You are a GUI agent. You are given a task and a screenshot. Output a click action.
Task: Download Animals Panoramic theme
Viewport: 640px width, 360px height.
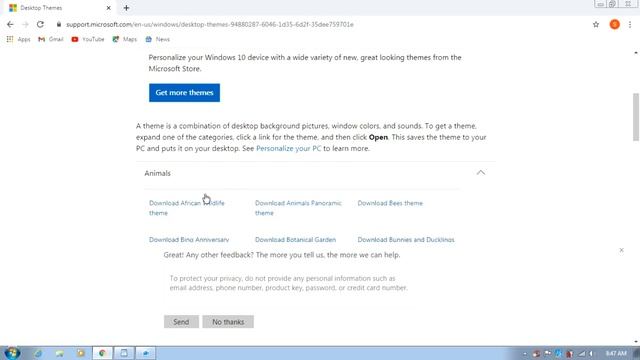coord(298,208)
